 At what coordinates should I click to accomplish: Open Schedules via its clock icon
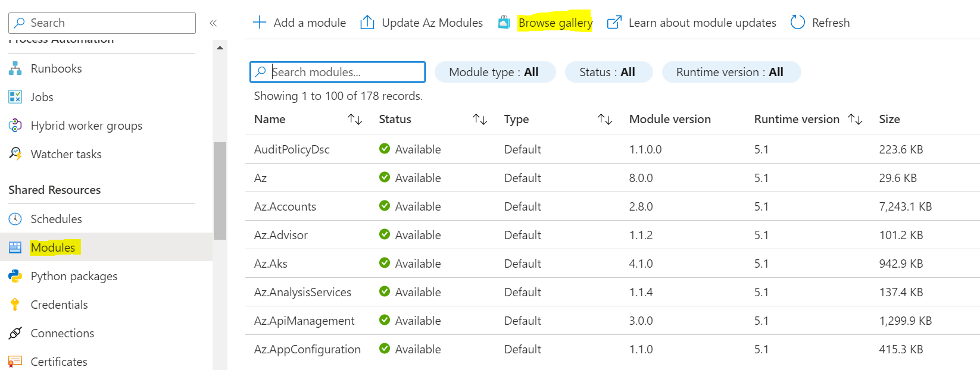pos(15,219)
